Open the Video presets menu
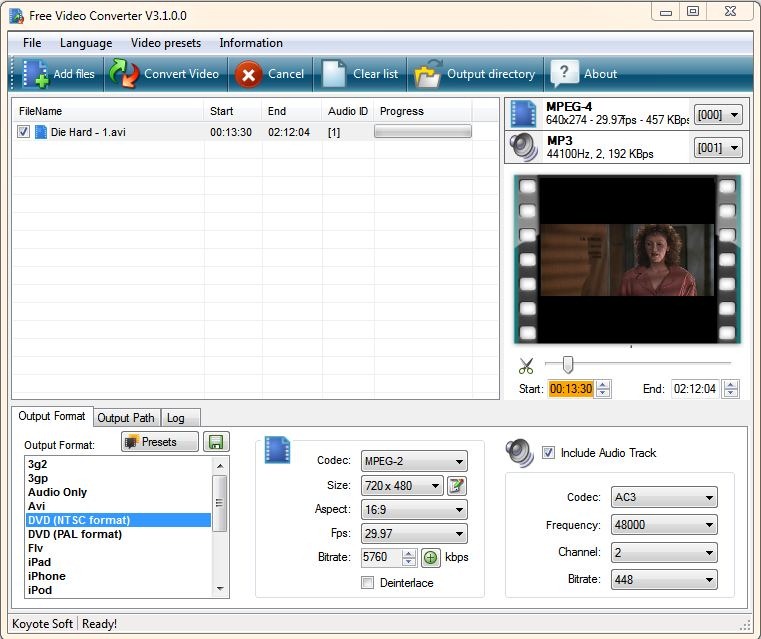 point(165,43)
